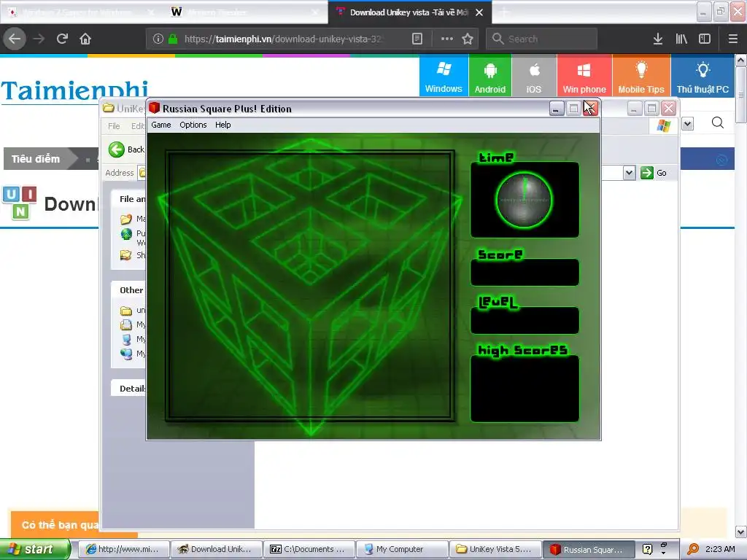Image resolution: width=747 pixels, height=560 pixels.
Task: Open the Help menu in Russian Square
Action: pos(223,125)
